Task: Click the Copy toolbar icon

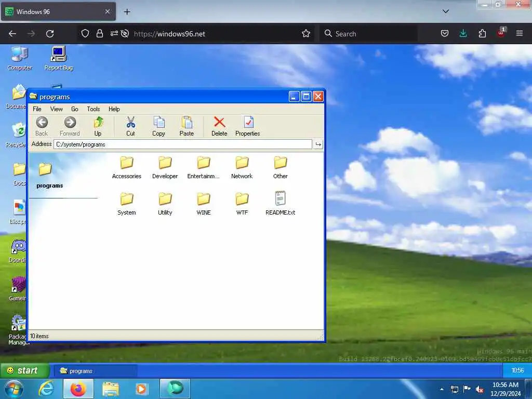Action: (x=159, y=122)
